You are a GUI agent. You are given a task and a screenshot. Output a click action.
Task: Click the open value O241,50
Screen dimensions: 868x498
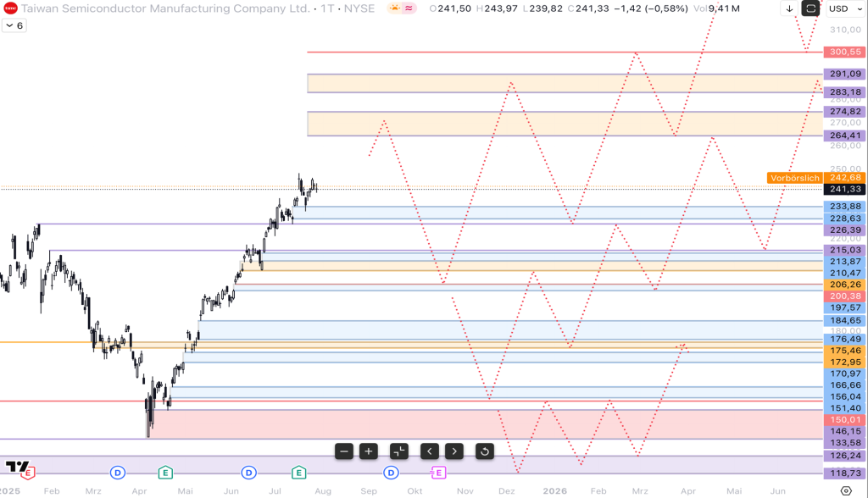(x=451, y=8)
